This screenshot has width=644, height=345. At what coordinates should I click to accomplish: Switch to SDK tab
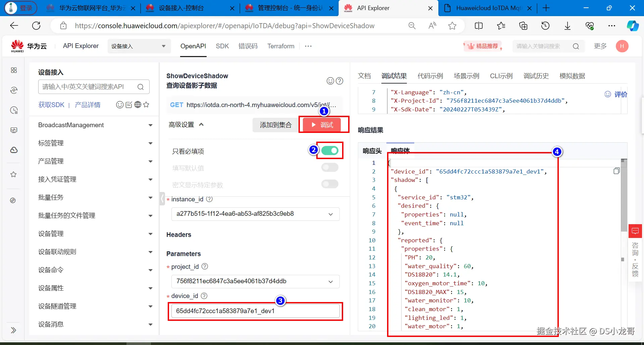[222, 46]
